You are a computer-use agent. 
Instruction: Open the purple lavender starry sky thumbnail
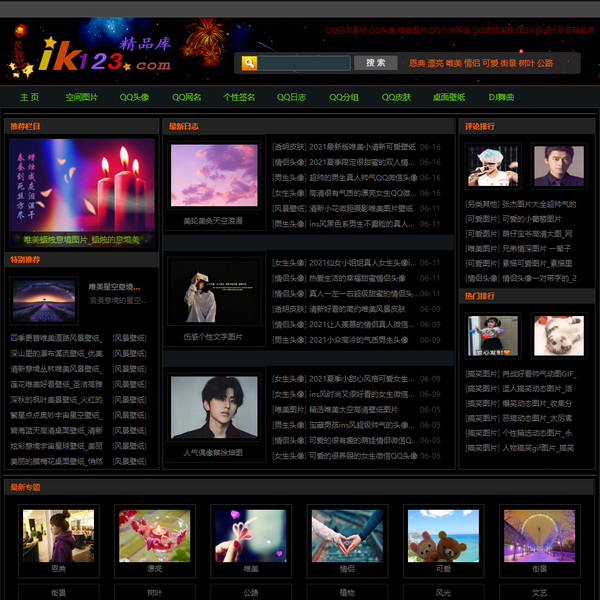44,297
